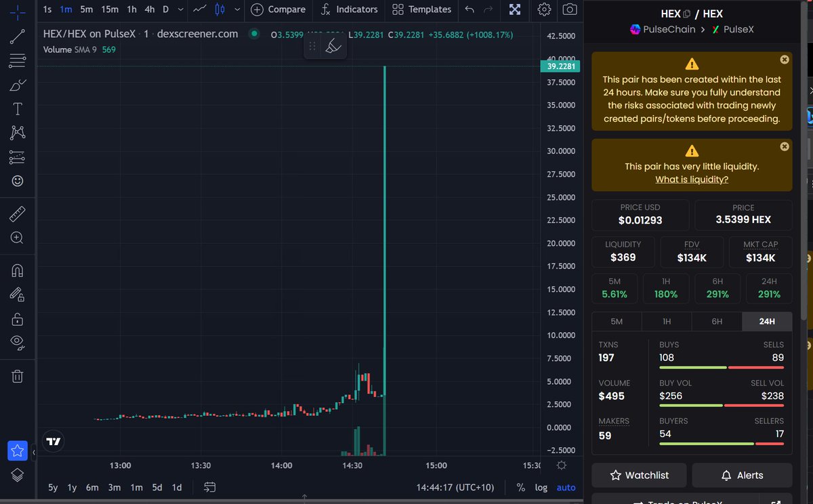
Task: Set chart date range to 6m
Action: pyautogui.click(x=92, y=487)
